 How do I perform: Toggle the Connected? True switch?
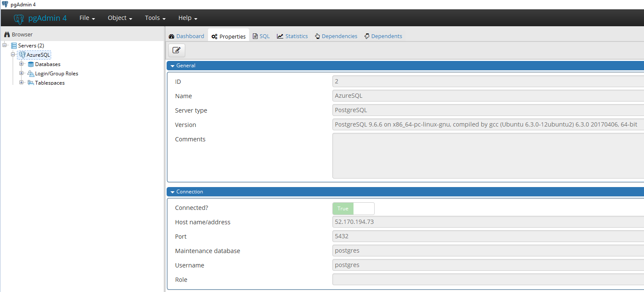tap(354, 209)
